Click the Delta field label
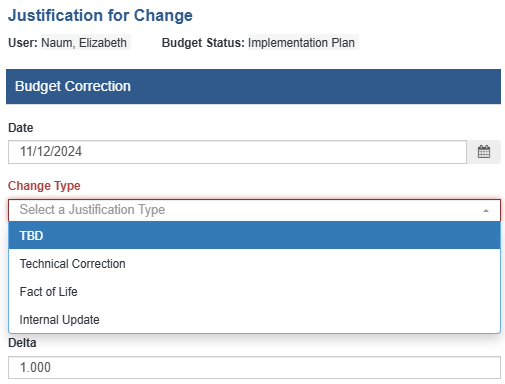 22,343
